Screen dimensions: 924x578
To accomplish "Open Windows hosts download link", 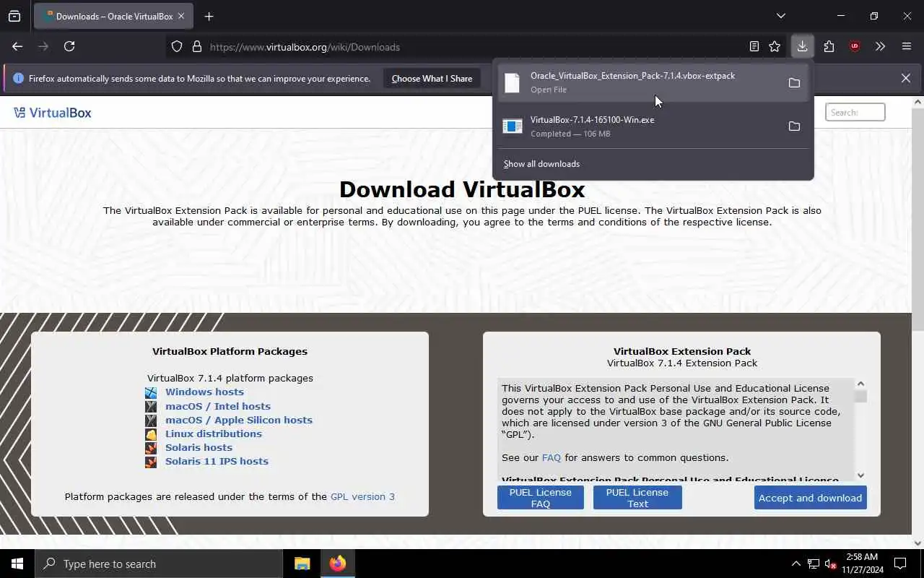I will (x=204, y=392).
